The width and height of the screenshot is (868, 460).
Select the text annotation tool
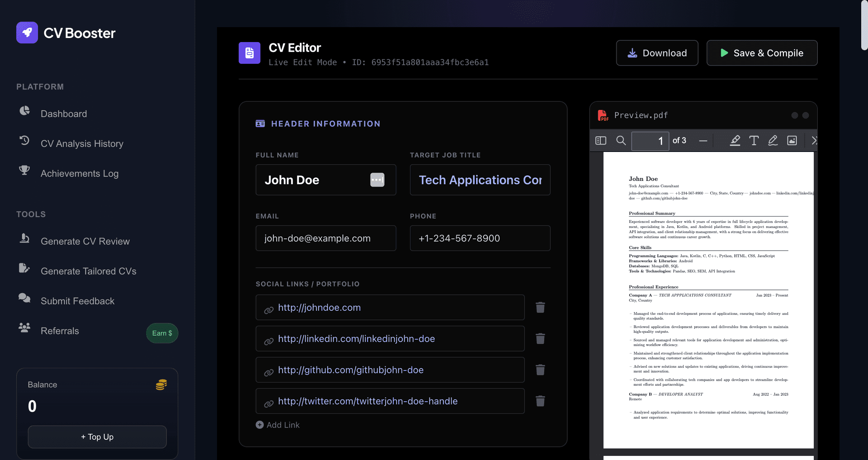click(x=754, y=141)
